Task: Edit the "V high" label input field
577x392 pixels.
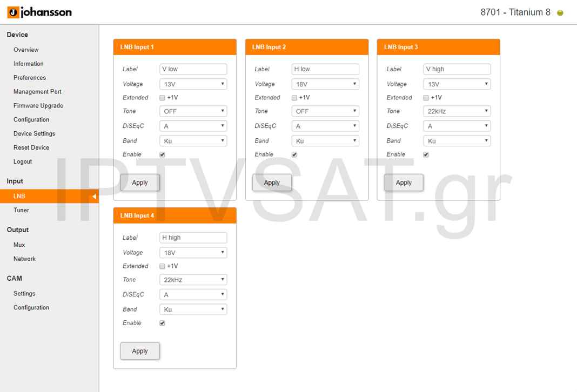Action: [x=457, y=69]
